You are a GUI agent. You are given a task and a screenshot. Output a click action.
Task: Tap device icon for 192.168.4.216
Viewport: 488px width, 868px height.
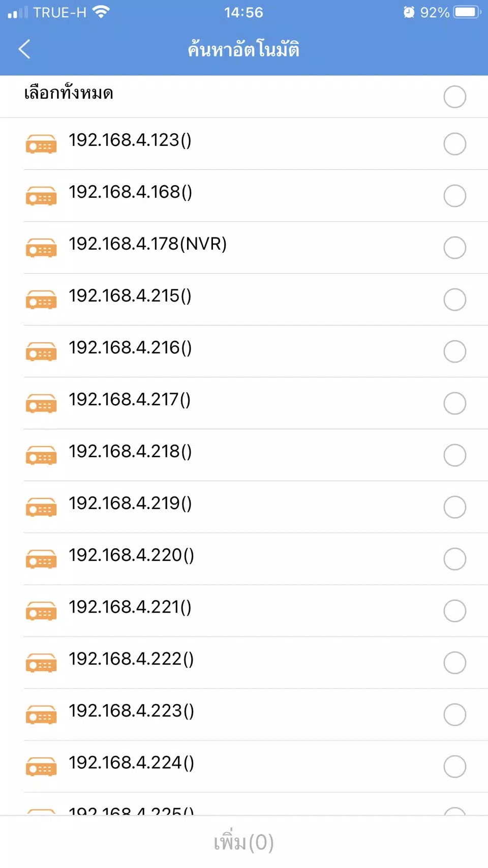pyautogui.click(x=41, y=352)
